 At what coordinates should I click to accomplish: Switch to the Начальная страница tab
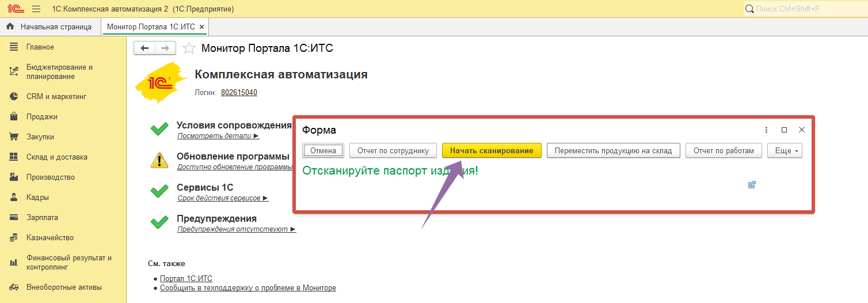pos(56,26)
